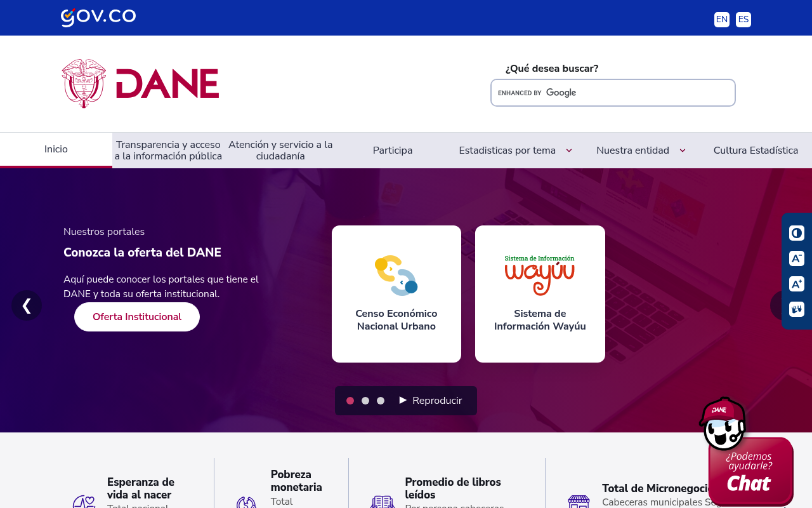The height and width of the screenshot is (508, 812).
Task: Open Censo Económico Nacional Urbano card title
Action: pos(396,320)
